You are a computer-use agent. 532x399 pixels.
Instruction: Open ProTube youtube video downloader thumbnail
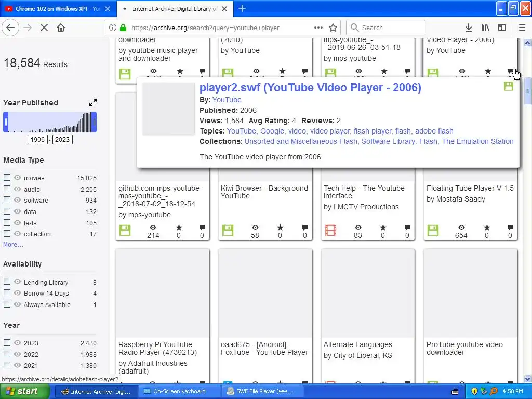[x=471, y=294]
